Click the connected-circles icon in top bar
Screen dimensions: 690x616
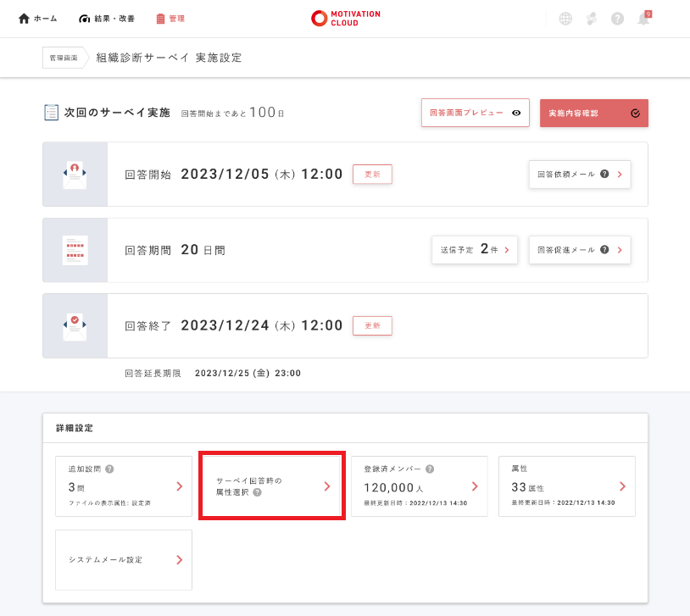(592, 19)
